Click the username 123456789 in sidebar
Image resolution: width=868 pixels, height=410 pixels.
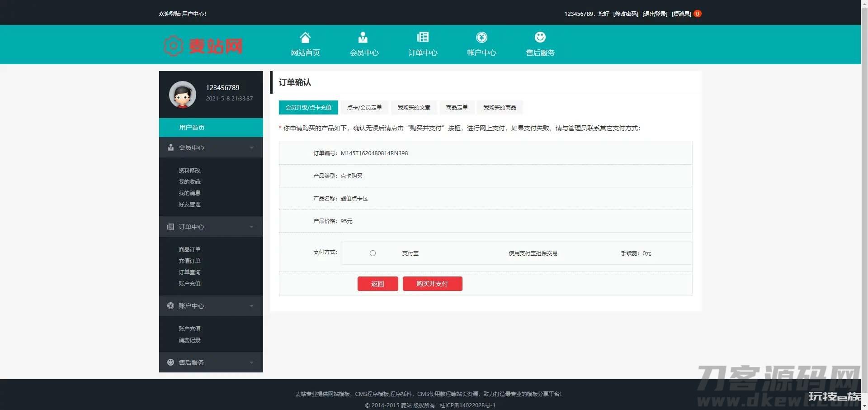tap(223, 88)
